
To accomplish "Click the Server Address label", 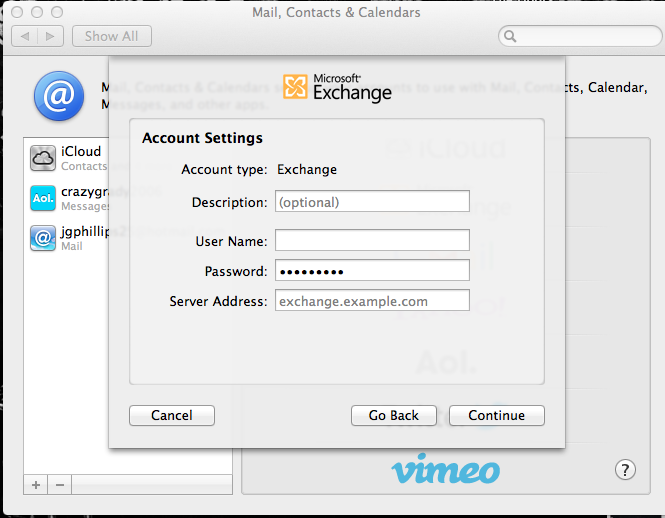I will coord(218,301).
